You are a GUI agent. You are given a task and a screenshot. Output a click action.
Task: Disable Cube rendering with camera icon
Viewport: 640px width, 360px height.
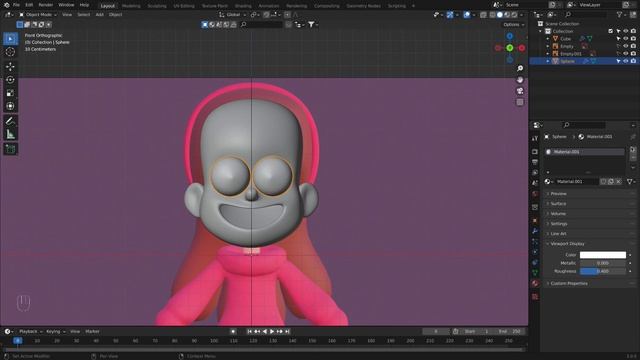tap(633, 39)
